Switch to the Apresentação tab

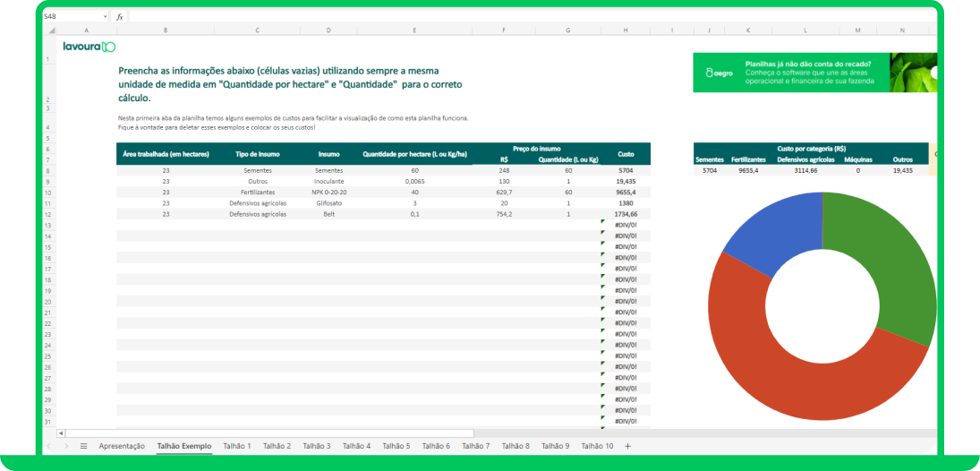coord(122,446)
